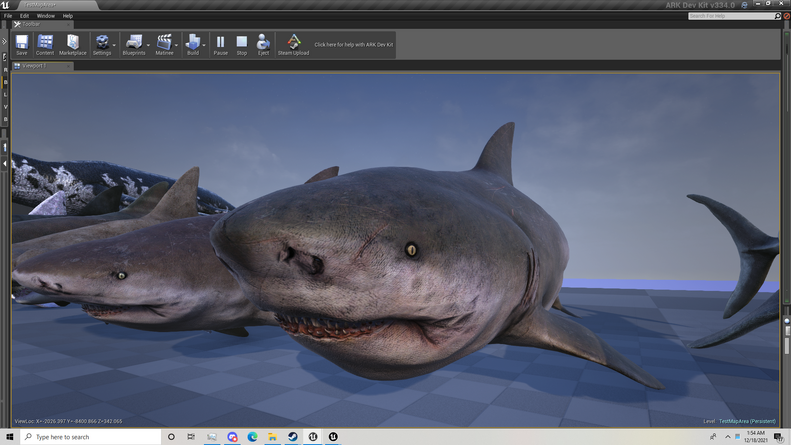The height and width of the screenshot is (445, 791).
Task: Open the Window menu
Action: pyautogui.click(x=46, y=16)
